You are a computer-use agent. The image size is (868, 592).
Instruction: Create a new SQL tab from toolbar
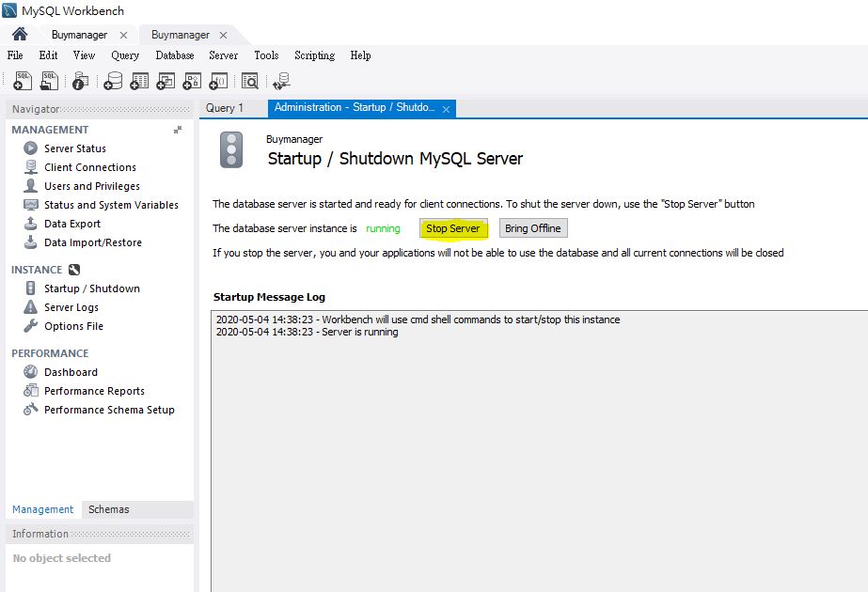(23, 82)
